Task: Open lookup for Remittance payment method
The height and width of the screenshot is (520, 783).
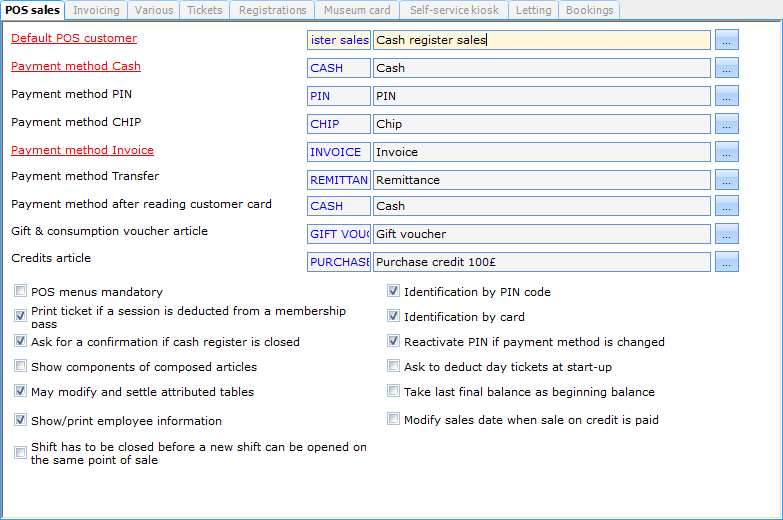Action: pos(727,180)
